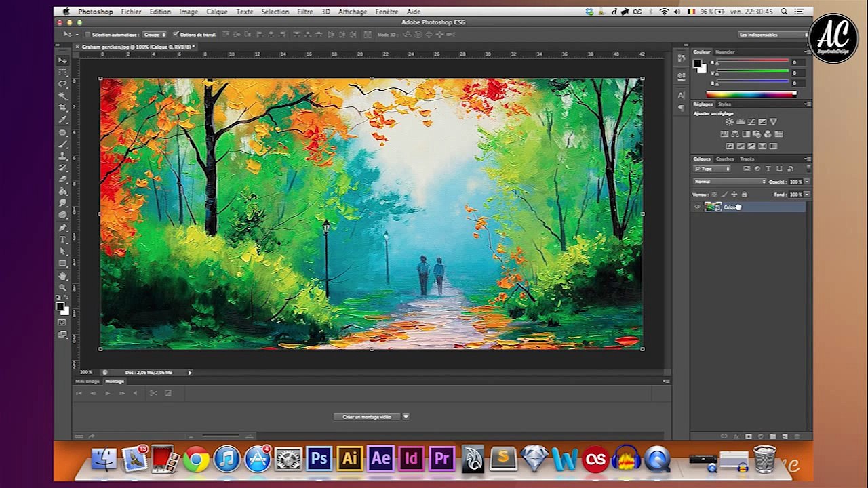Open the Calque menu
This screenshot has width=868, height=488.
coord(217,12)
